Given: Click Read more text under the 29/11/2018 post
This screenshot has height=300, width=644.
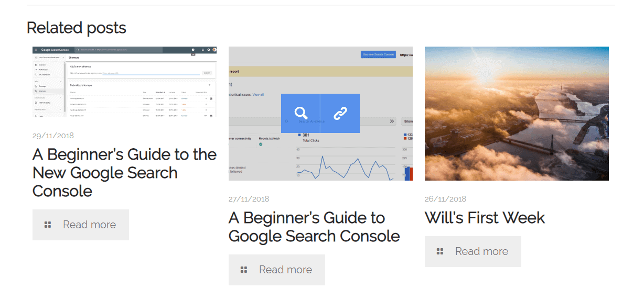Looking at the screenshot, I should coord(89,225).
